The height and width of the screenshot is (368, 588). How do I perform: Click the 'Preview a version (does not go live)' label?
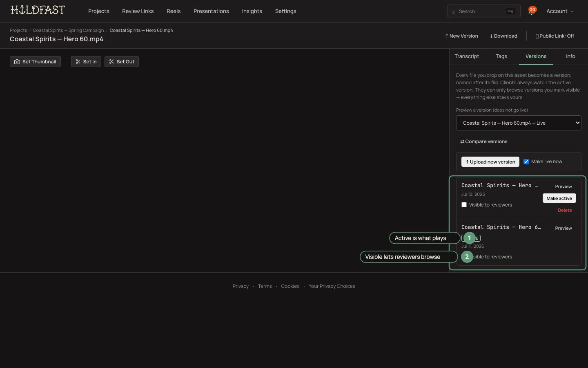(492, 110)
